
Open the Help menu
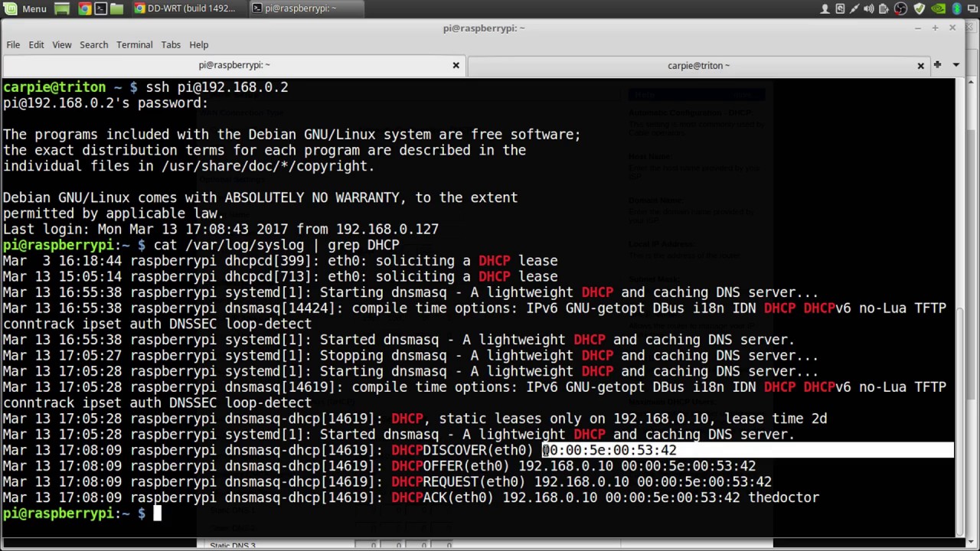pos(198,44)
